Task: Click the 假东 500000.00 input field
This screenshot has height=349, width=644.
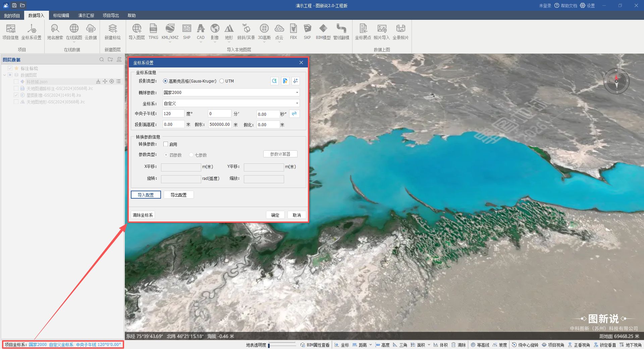Action: click(x=220, y=124)
